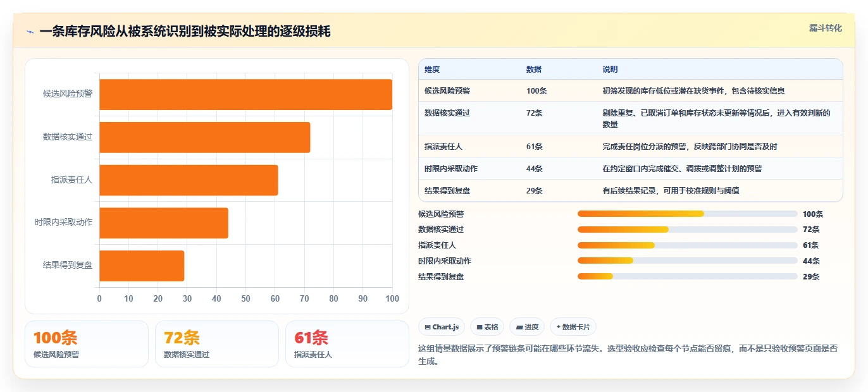Click the 表格 chip
Viewport: 868px width, 392px height.
click(x=487, y=327)
